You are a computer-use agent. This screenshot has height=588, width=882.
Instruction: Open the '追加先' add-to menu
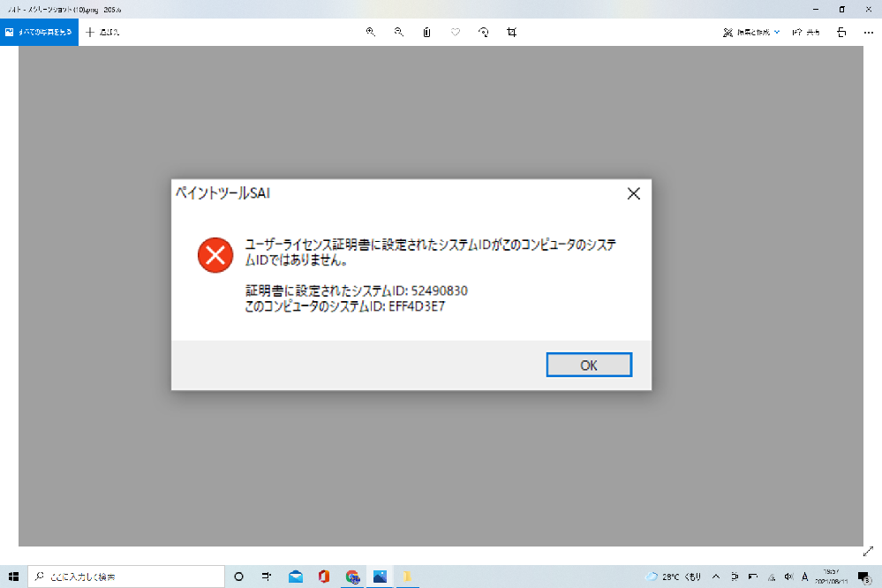(x=102, y=32)
